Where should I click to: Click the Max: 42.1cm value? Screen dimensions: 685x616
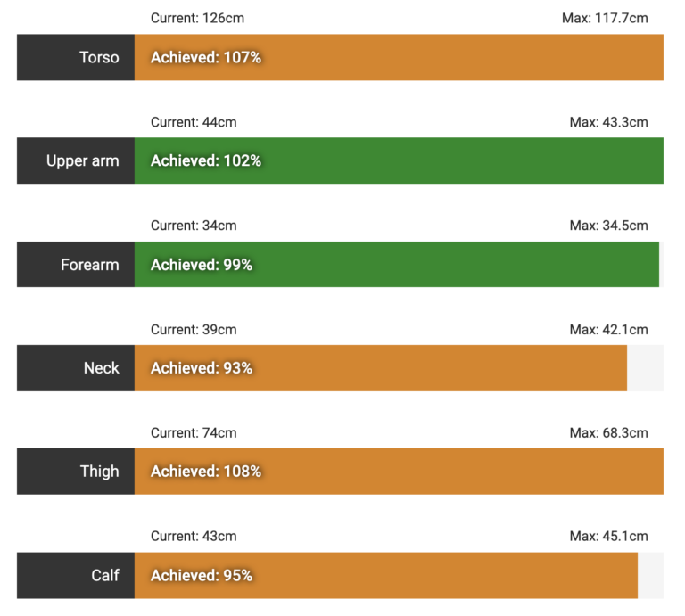pyautogui.click(x=608, y=329)
